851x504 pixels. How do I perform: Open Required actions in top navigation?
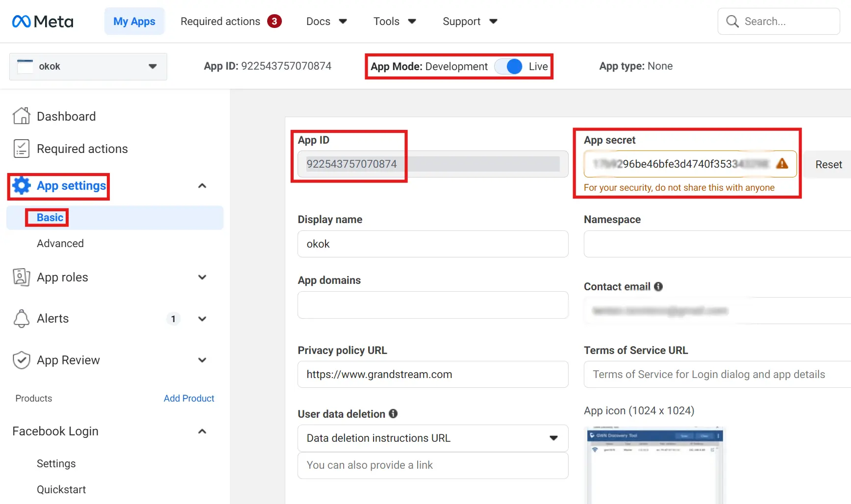[220, 21]
